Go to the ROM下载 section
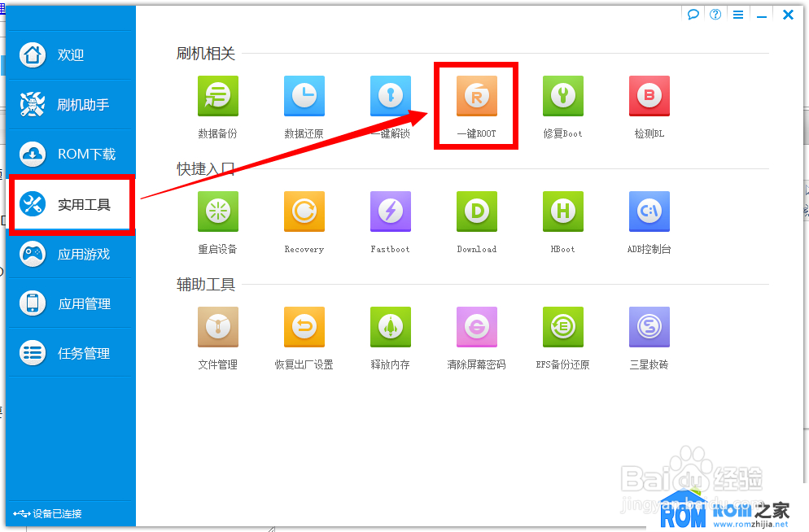809x532 pixels. (71, 155)
